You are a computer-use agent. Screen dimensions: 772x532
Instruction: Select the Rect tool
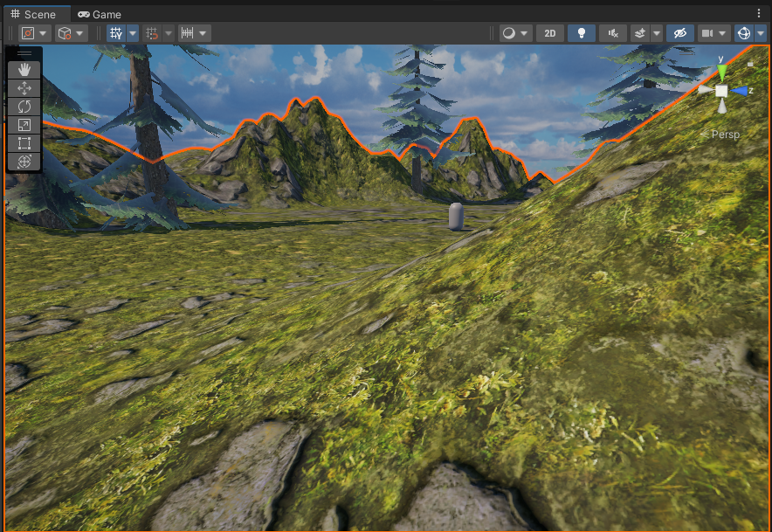pyautogui.click(x=24, y=143)
